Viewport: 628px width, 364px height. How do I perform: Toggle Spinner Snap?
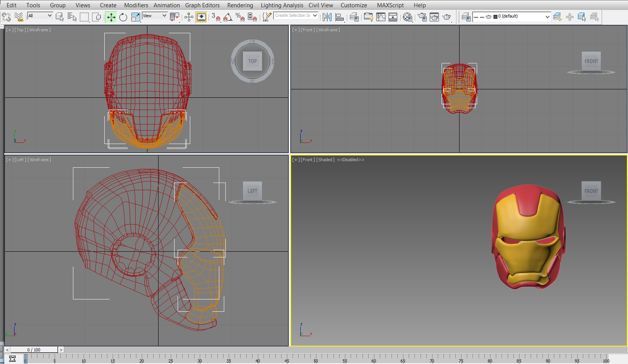(252, 17)
